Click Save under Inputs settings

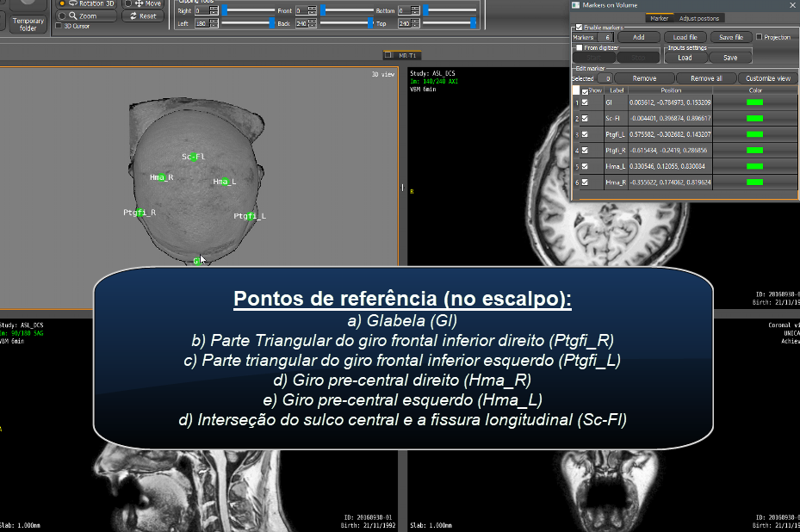[x=730, y=58]
